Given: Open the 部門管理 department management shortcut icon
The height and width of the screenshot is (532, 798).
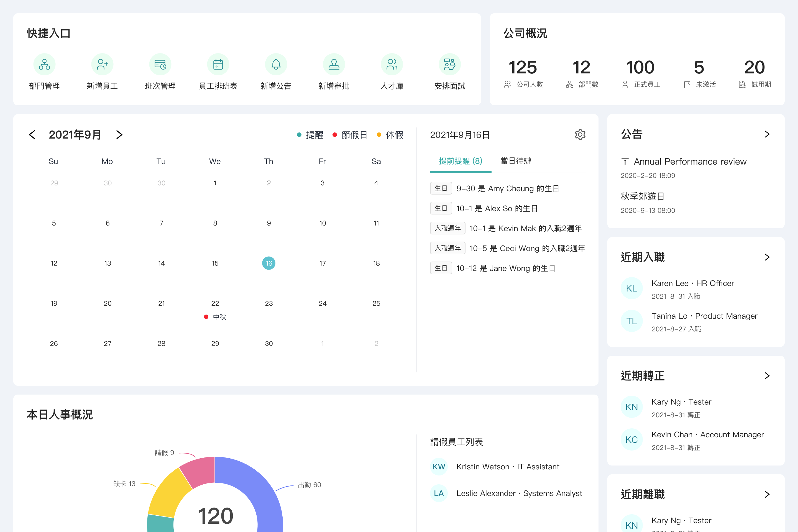Looking at the screenshot, I should (x=44, y=64).
